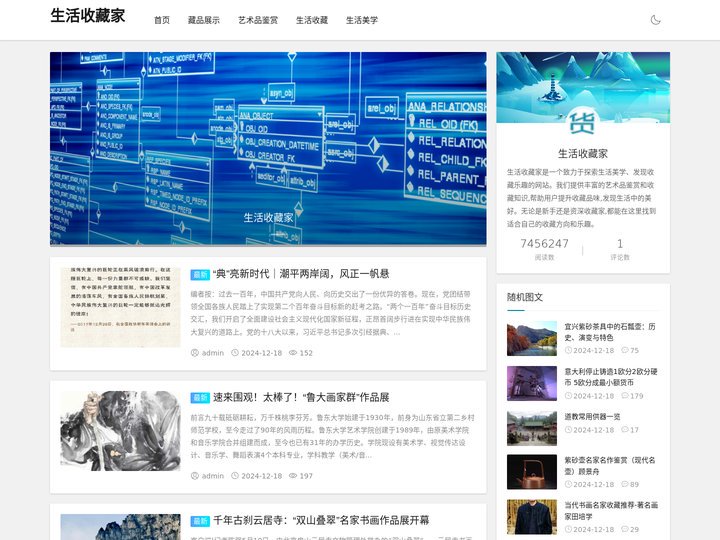Click clock icon on 鲁大画家群 article
Screen dimensions: 720x540
coord(235,476)
